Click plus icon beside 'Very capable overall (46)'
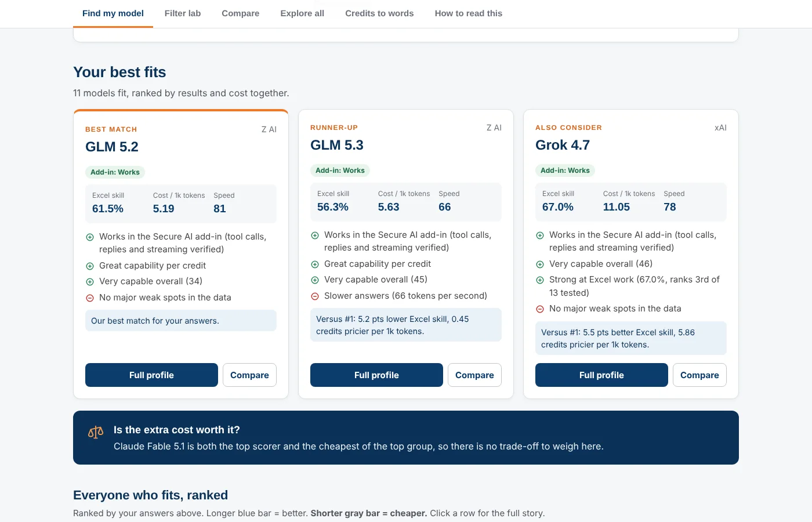 pos(540,264)
